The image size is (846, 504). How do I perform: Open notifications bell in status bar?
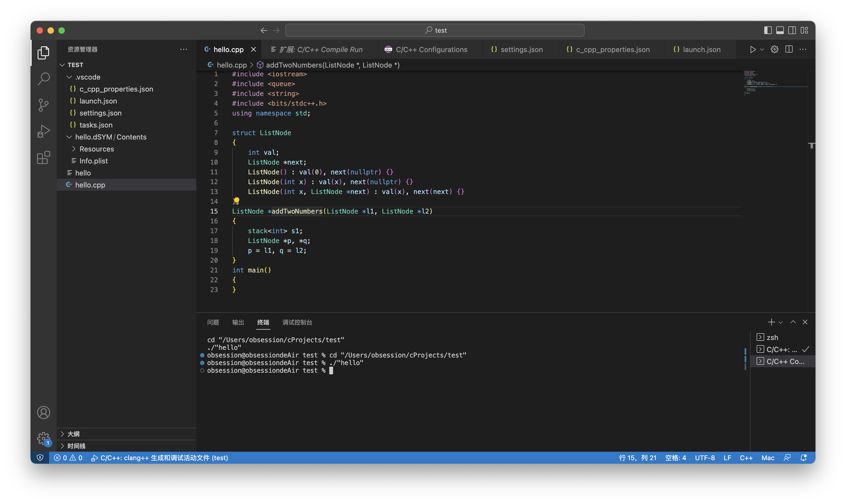coord(803,458)
